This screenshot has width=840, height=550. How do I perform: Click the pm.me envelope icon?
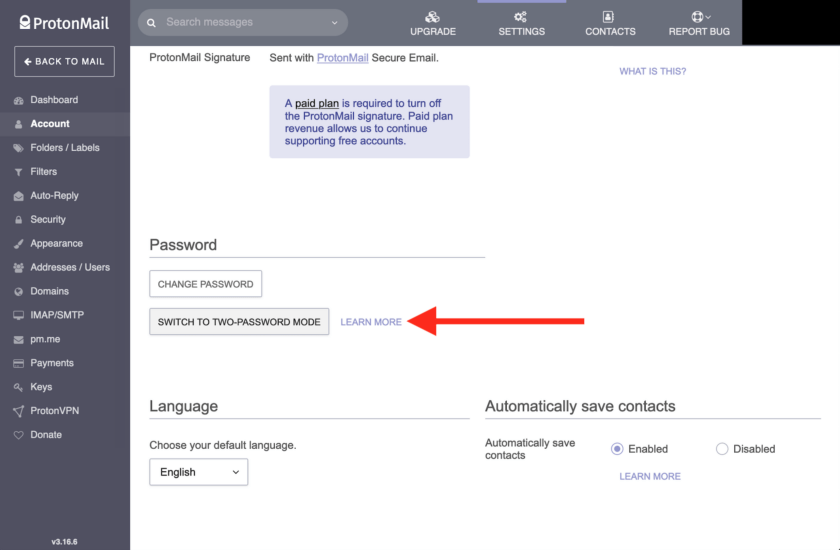19,340
